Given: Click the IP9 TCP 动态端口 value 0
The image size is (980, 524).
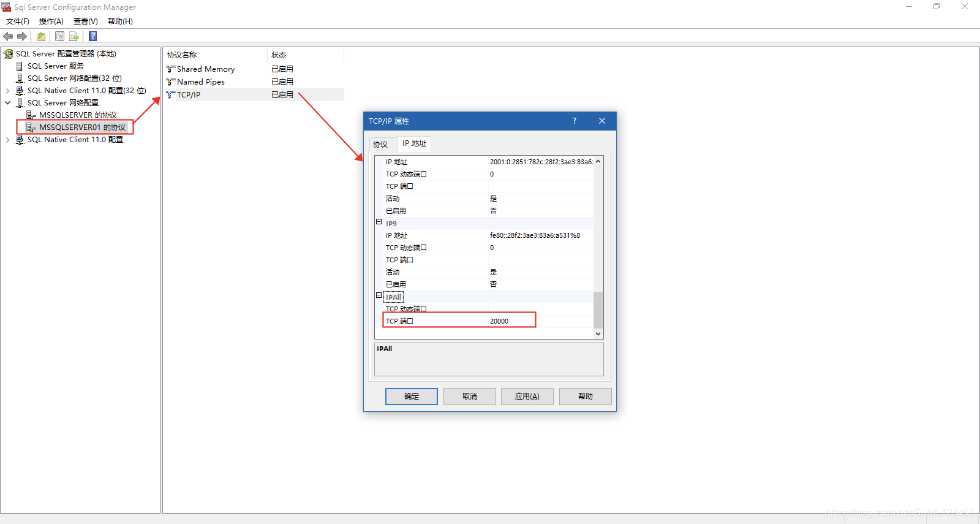Looking at the screenshot, I should (x=492, y=248).
